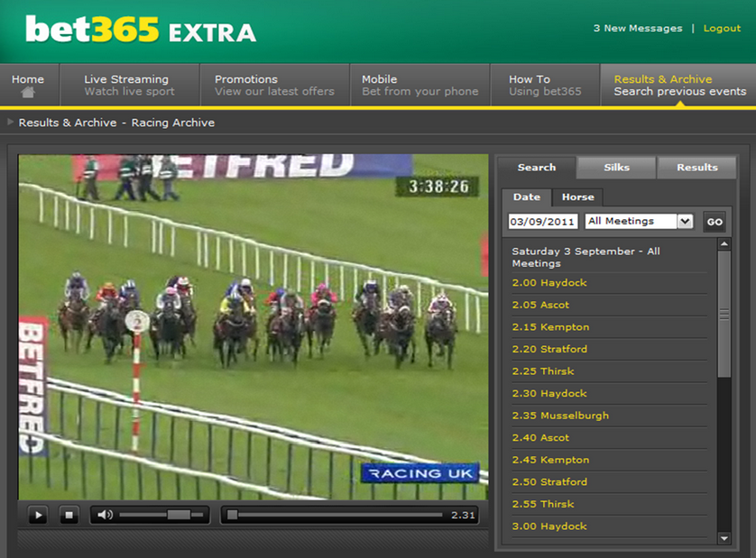Click the breadcrumb arrow icon
The height and width of the screenshot is (558, 756).
coord(10,122)
